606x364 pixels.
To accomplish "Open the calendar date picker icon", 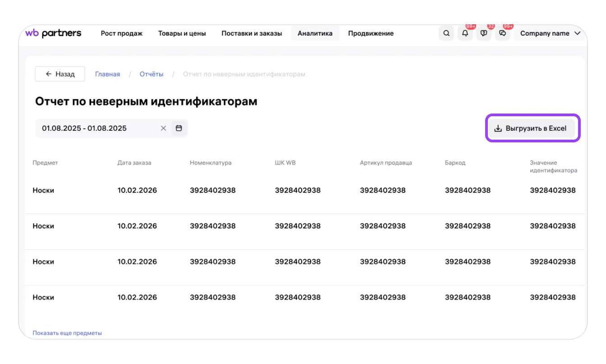I will point(179,128).
